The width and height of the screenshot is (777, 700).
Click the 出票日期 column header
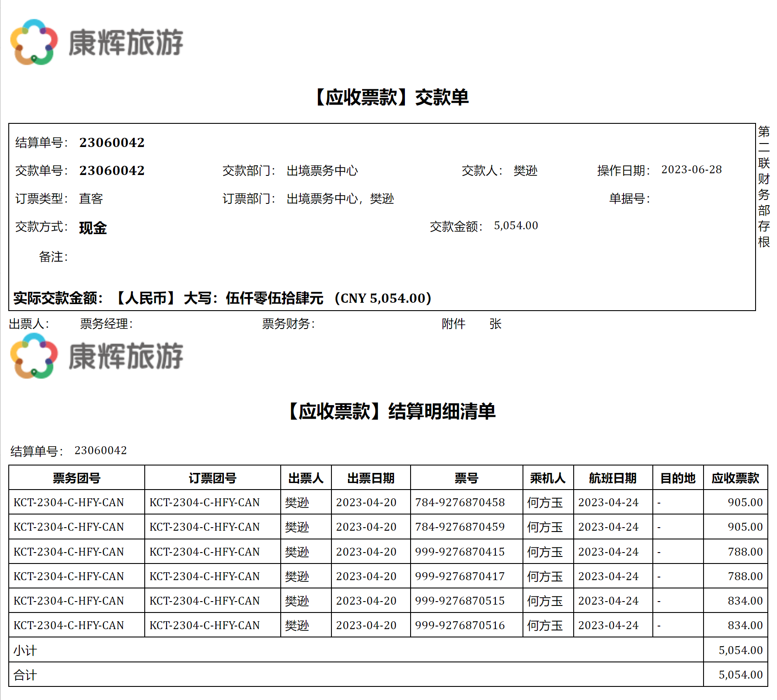pos(371,478)
